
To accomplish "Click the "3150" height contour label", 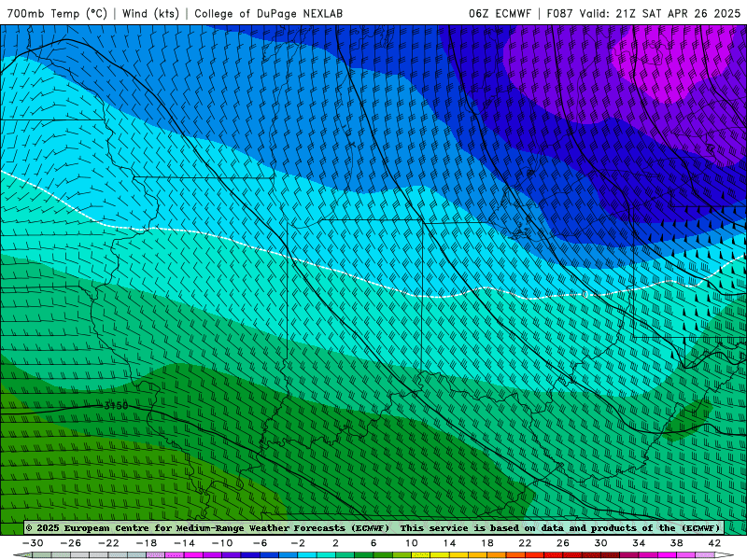I will point(116,406).
